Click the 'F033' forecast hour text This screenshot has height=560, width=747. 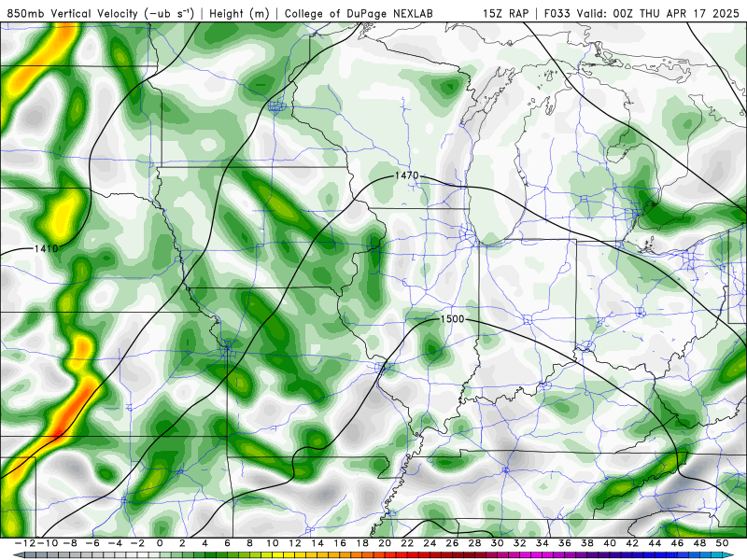click(x=557, y=13)
